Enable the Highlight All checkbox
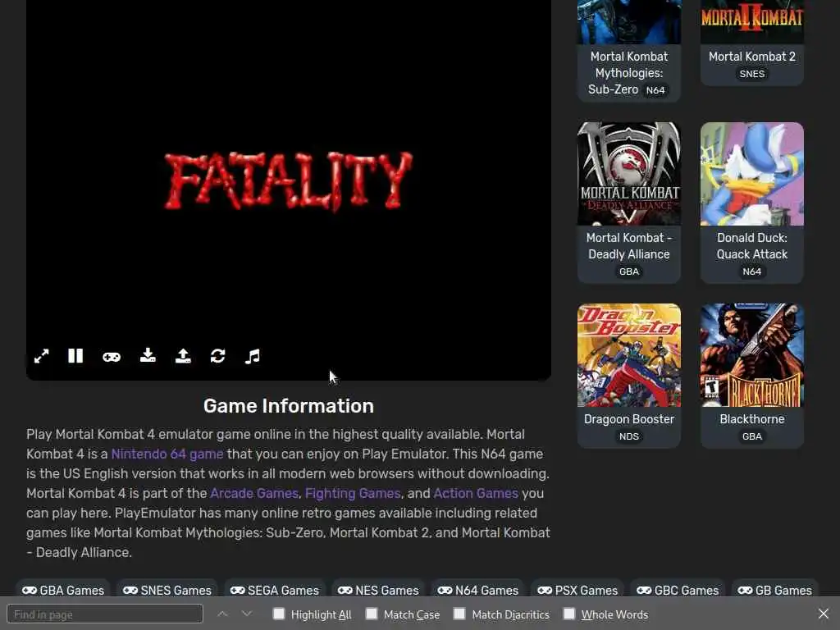 279,614
